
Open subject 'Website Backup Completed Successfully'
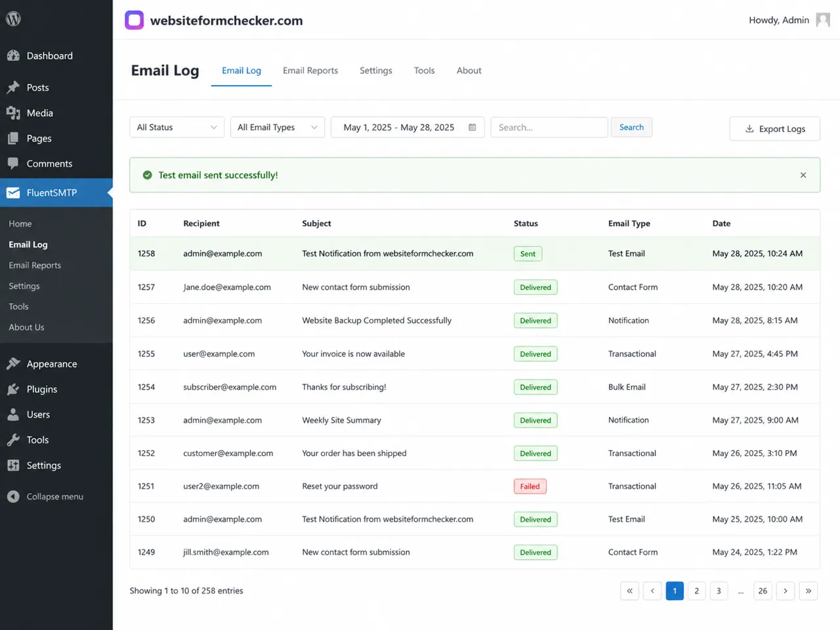[x=377, y=320]
